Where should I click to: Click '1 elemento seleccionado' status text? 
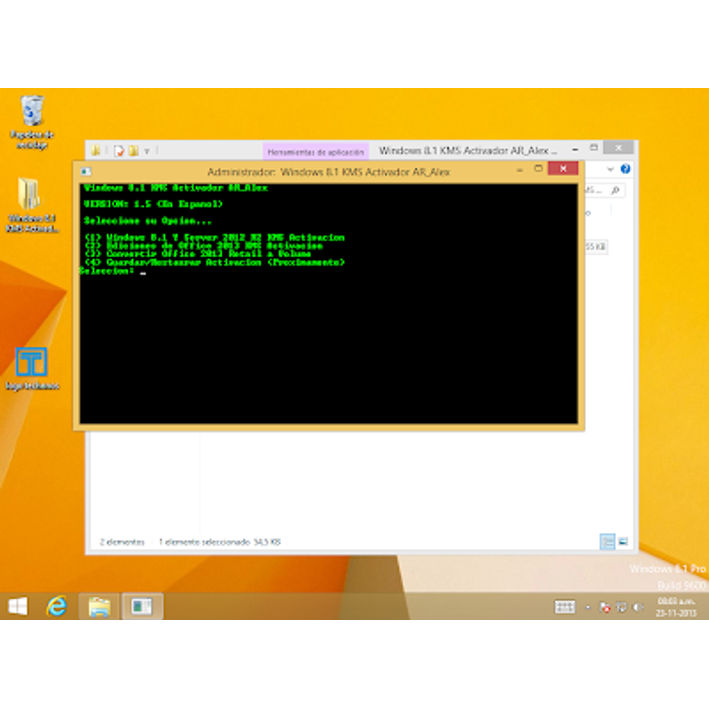[204, 542]
